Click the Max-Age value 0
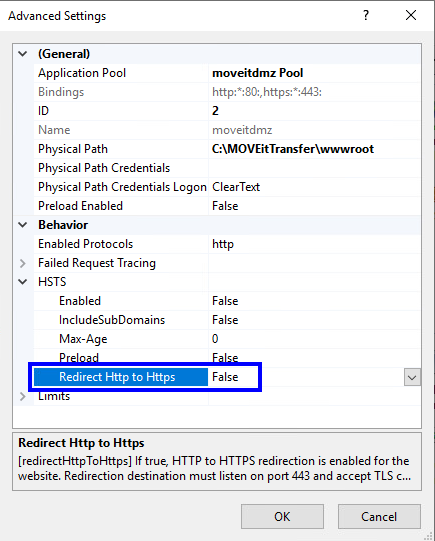Viewport: 435px width, 541px height. point(215,339)
